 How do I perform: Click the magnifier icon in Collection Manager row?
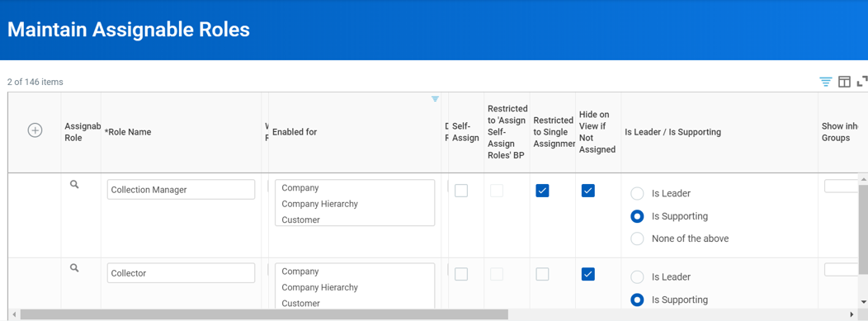(x=74, y=185)
